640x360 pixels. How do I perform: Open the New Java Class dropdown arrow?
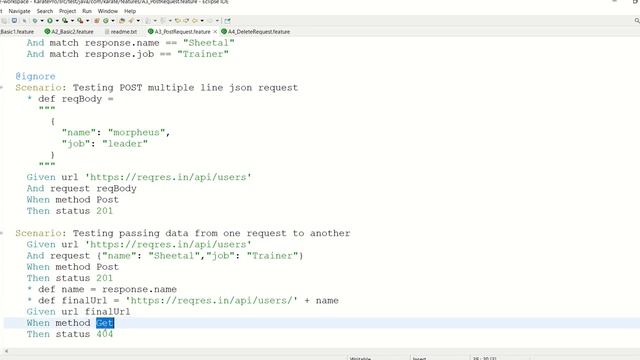tap(113, 20)
